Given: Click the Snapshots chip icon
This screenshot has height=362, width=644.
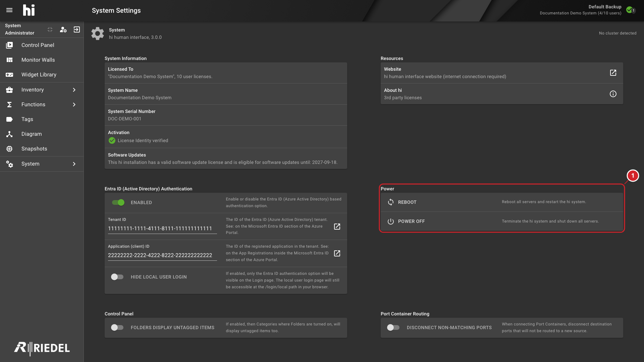Looking at the screenshot, I should pyautogui.click(x=9, y=148).
